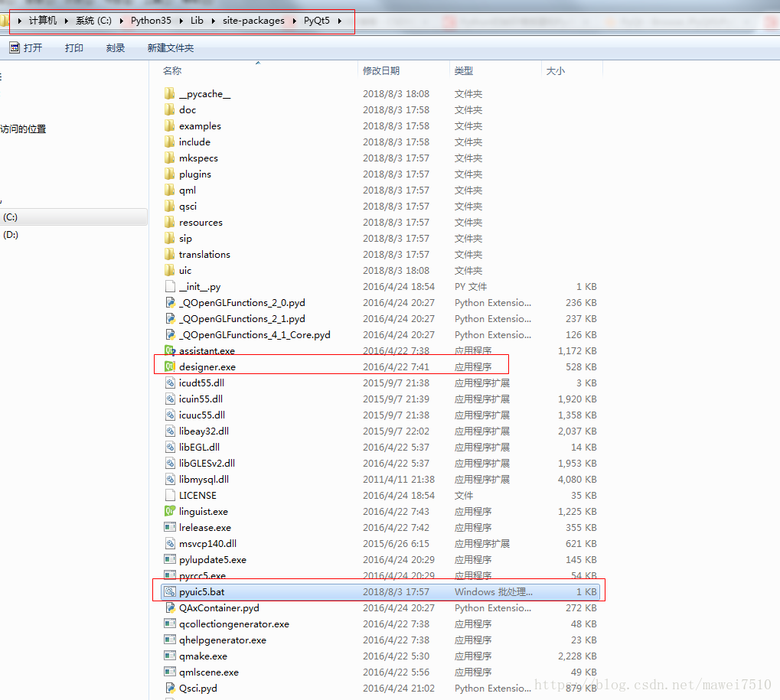Screen dimensions: 780x700
Task: Click the LICENSE file icon
Action: click(170, 495)
